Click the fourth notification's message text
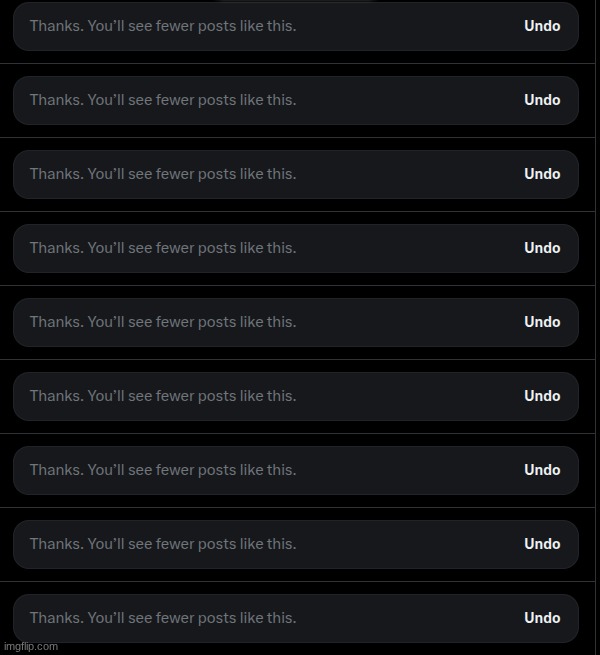This screenshot has width=600, height=655. [163, 248]
